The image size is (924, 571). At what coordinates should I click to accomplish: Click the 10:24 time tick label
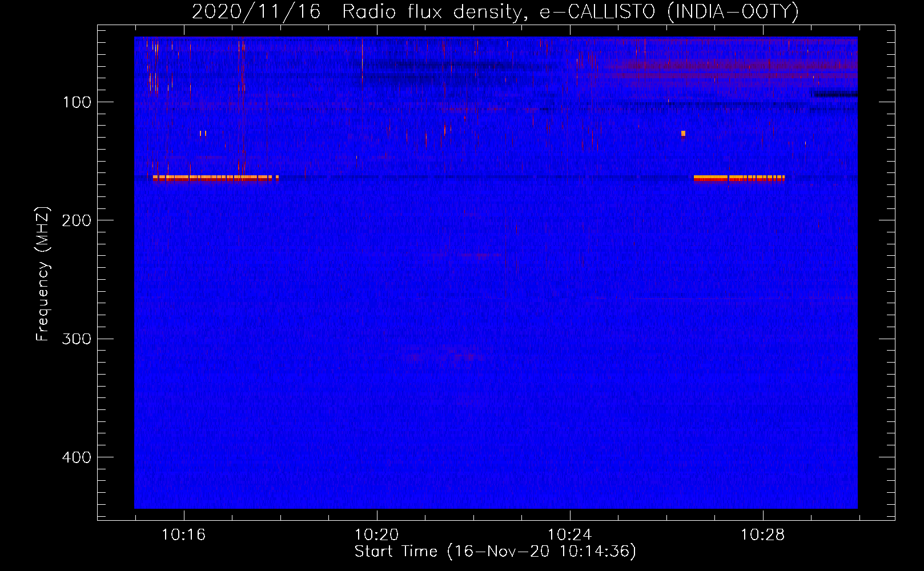click(x=569, y=535)
